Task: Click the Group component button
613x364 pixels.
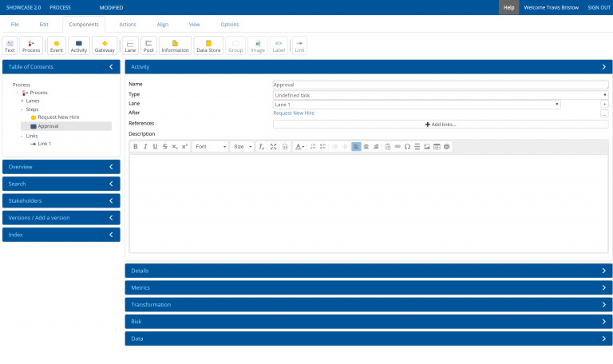Action: click(x=235, y=45)
